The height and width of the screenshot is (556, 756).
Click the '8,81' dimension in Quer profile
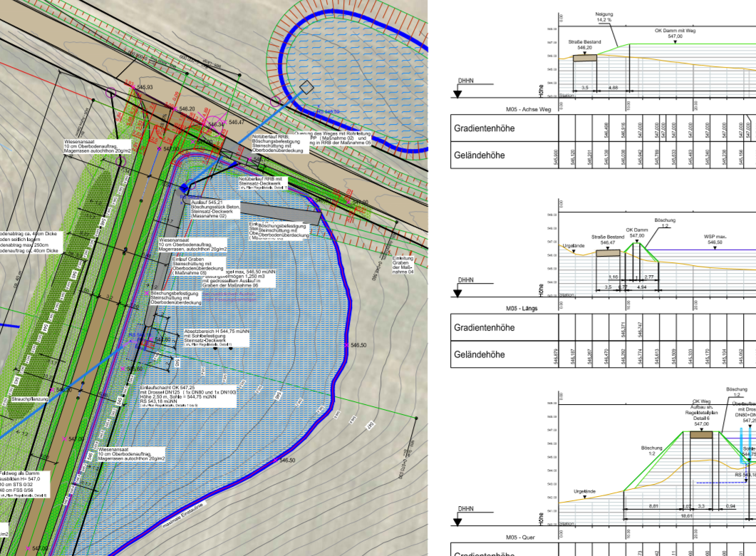point(653,506)
